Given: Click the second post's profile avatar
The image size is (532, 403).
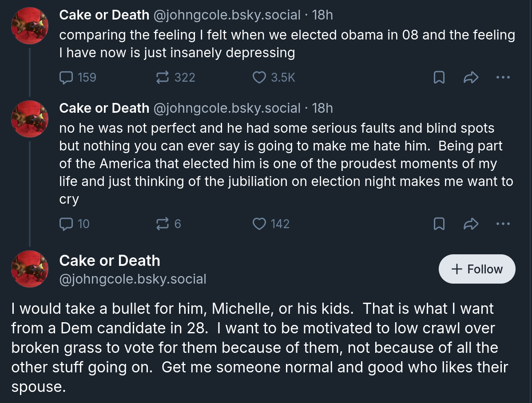Looking at the screenshot, I should (x=30, y=119).
